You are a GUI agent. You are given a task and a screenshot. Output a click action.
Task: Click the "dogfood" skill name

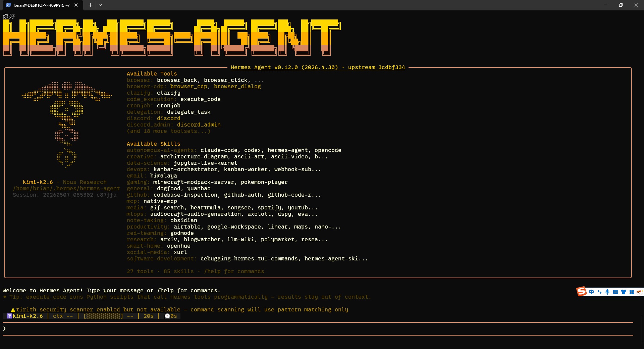(168, 188)
